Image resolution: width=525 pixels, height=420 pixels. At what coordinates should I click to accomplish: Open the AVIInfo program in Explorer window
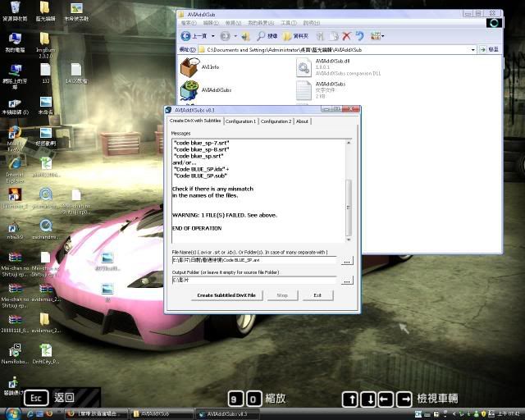199,67
